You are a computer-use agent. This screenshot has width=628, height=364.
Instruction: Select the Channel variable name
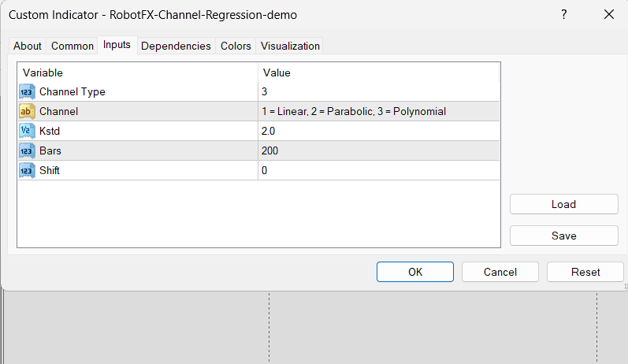pos(58,111)
